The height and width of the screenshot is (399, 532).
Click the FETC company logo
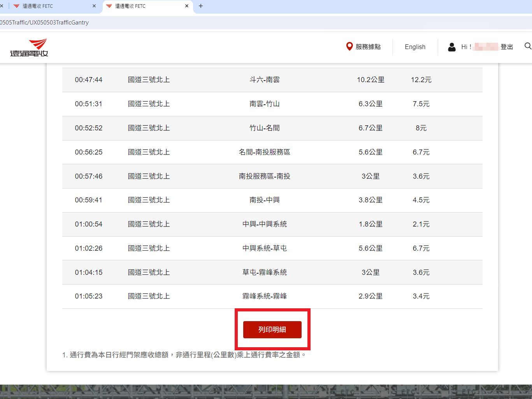29,47
